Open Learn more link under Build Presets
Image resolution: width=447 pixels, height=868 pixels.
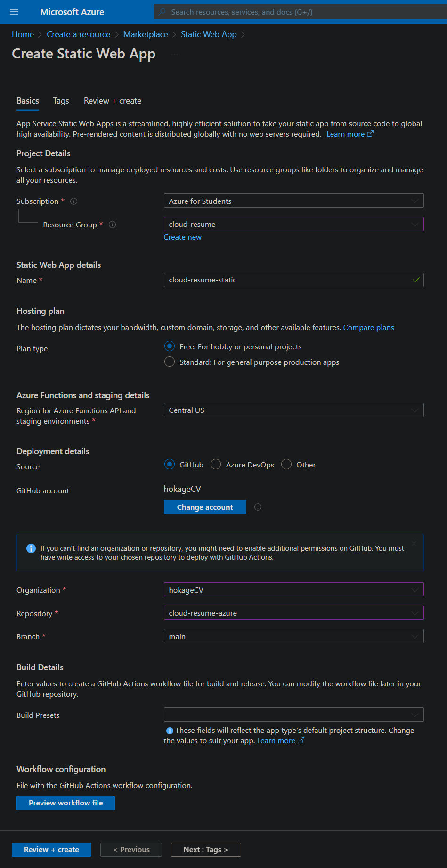coord(281,741)
